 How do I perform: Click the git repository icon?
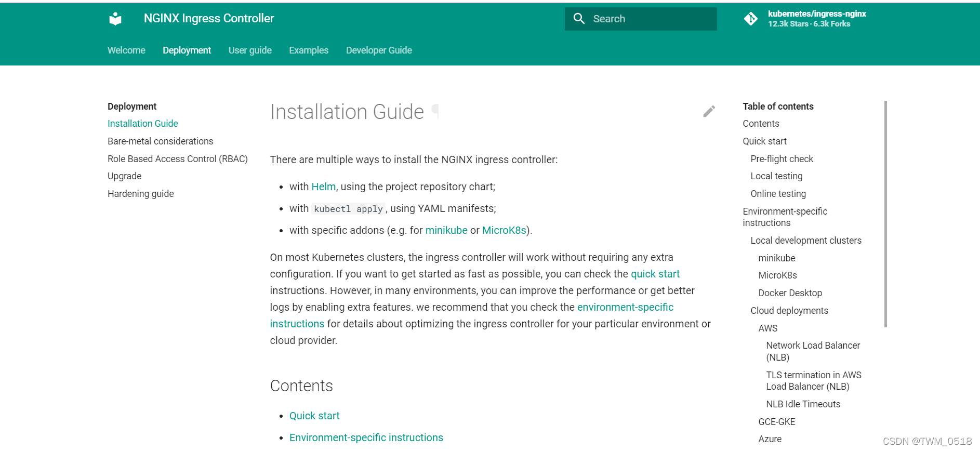coord(751,19)
